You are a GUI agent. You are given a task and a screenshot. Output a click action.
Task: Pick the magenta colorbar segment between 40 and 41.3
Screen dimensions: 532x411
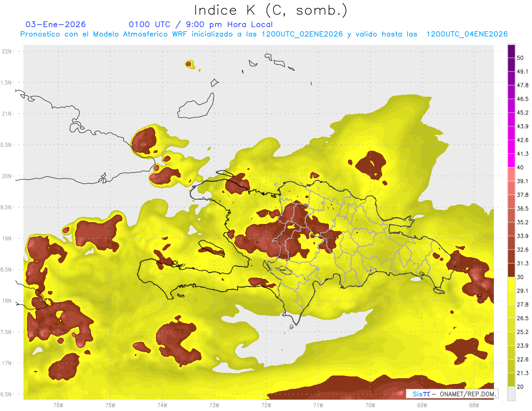[511, 160]
